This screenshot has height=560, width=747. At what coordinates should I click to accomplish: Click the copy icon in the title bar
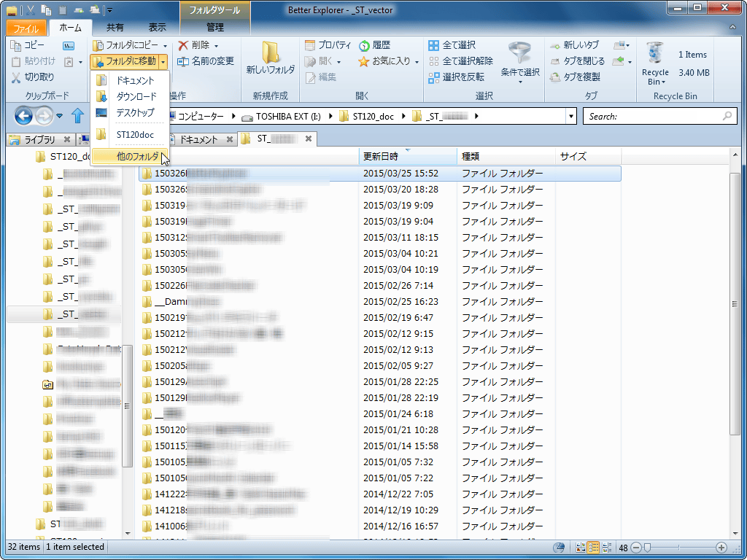46,9
